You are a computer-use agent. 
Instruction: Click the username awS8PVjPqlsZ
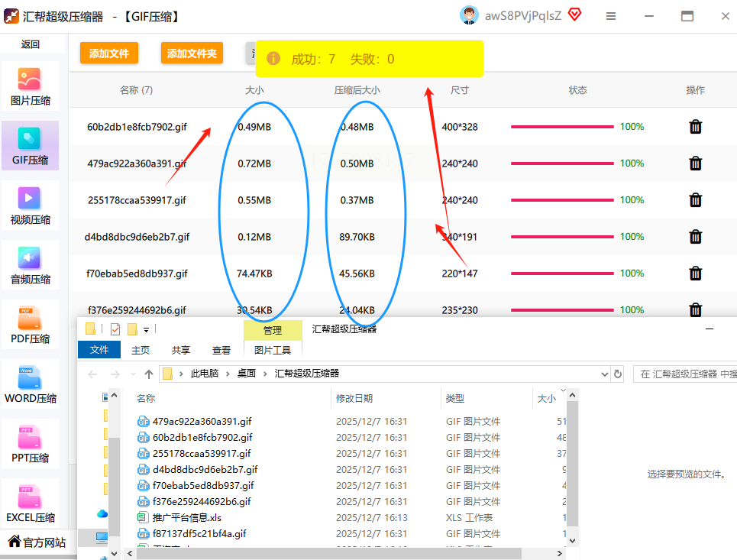tap(523, 16)
